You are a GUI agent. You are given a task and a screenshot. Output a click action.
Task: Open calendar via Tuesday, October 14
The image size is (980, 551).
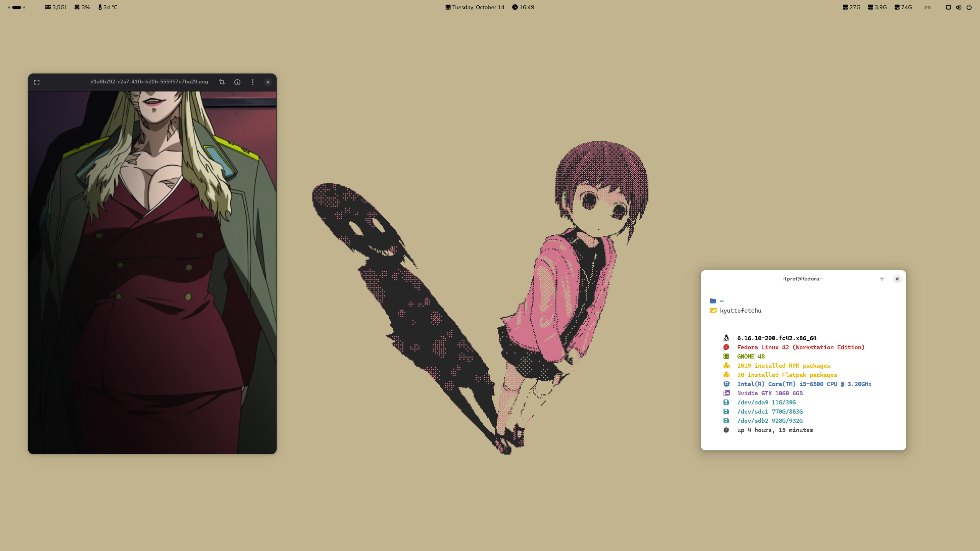point(475,7)
